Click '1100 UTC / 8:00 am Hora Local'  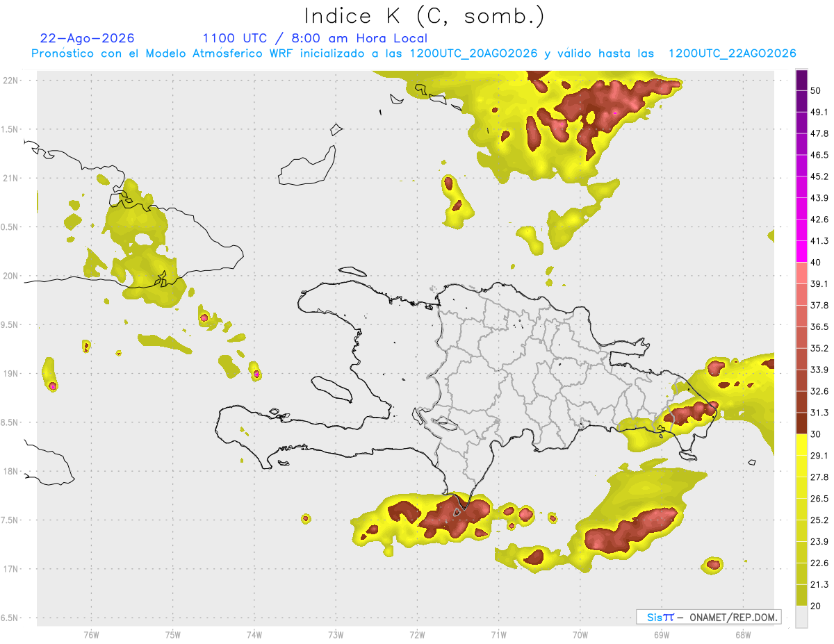pyautogui.click(x=315, y=38)
